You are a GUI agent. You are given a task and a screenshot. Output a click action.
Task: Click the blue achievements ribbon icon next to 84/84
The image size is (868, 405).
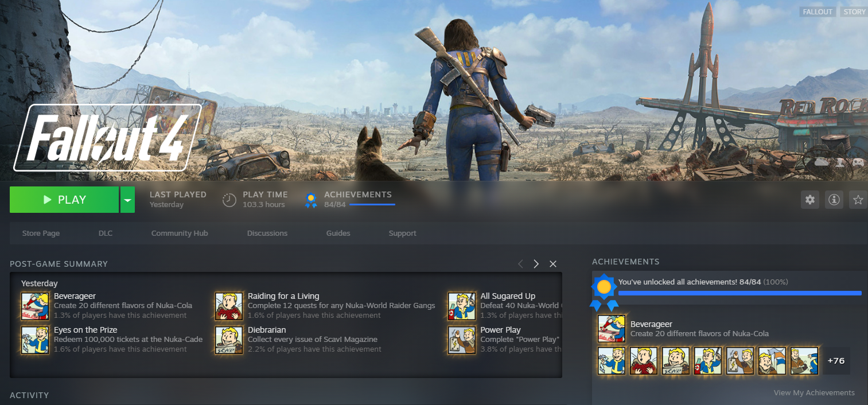tap(311, 200)
